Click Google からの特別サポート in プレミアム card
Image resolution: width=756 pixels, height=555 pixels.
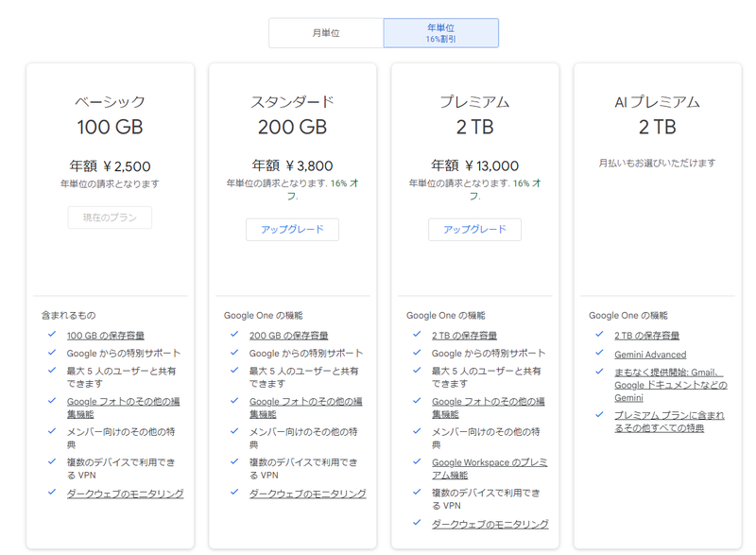tap(489, 354)
